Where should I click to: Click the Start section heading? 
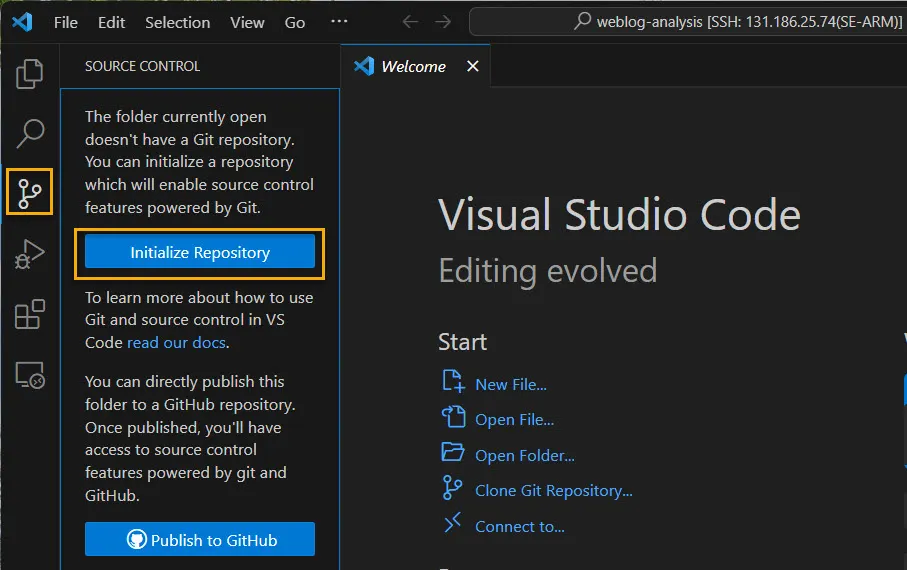(462, 342)
